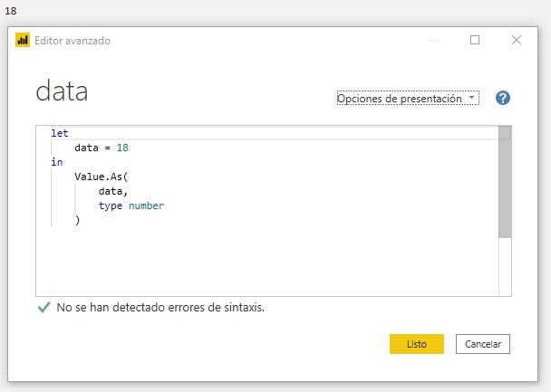Maximize the Editor avanzado window

[x=474, y=41]
